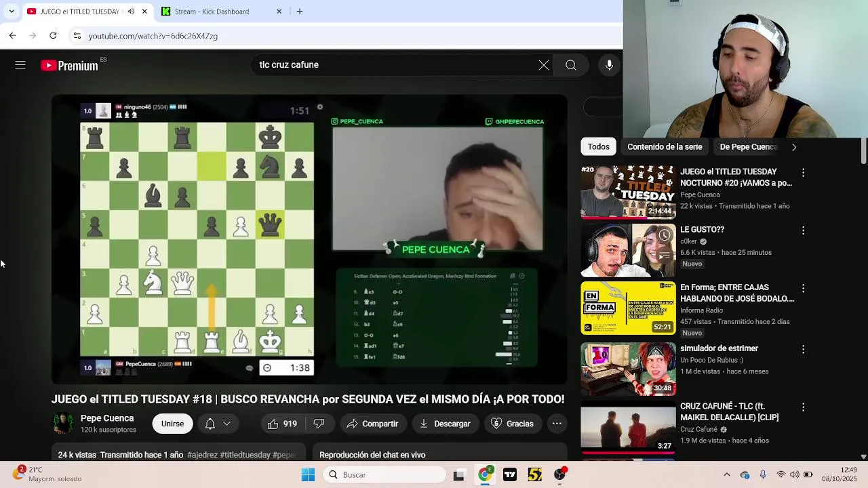Viewport: 868px width, 488px height.
Task: Click the chess board settings gear in video
Action: click(320, 107)
